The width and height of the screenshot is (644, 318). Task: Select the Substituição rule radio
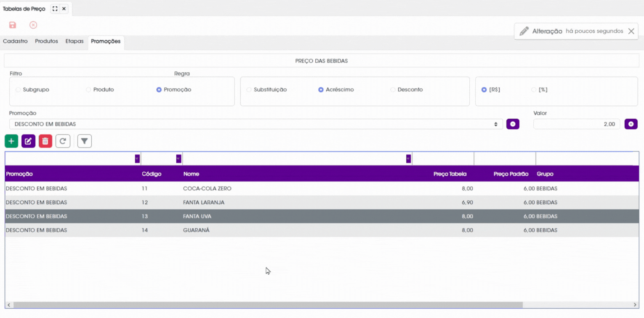(x=249, y=90)
